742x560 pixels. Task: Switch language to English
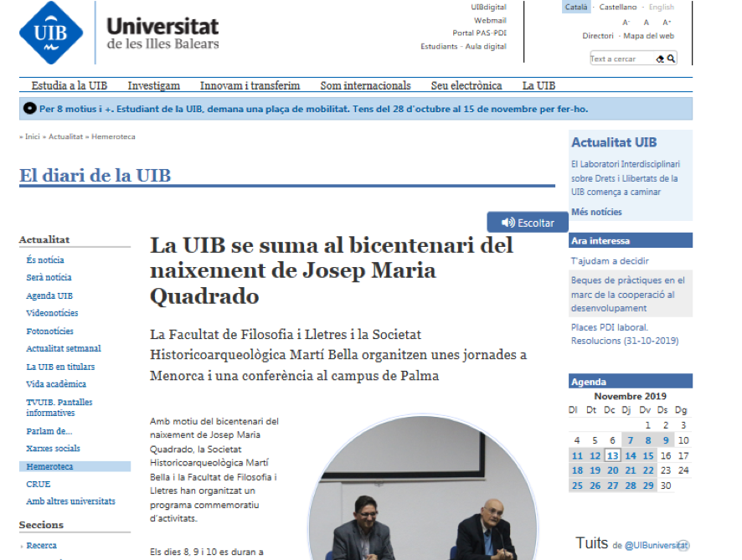click(661, 8)
